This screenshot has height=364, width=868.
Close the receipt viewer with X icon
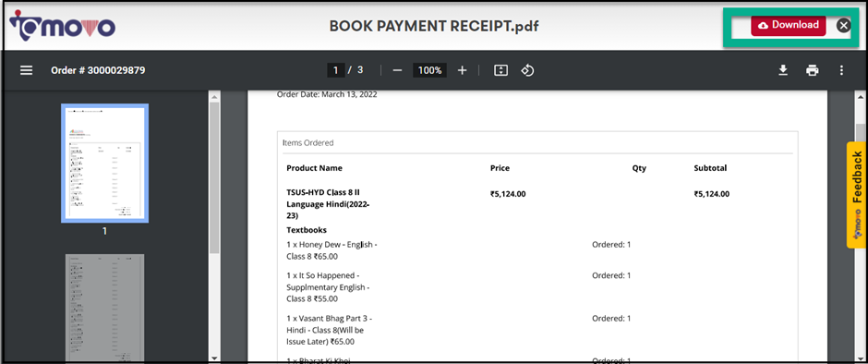pos(843,26)
